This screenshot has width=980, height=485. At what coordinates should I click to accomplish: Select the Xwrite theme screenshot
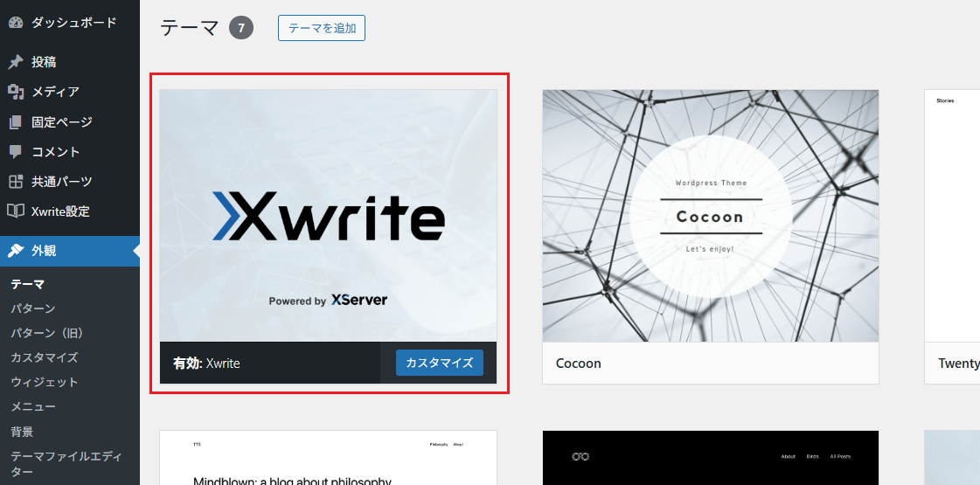click(328, 216)
